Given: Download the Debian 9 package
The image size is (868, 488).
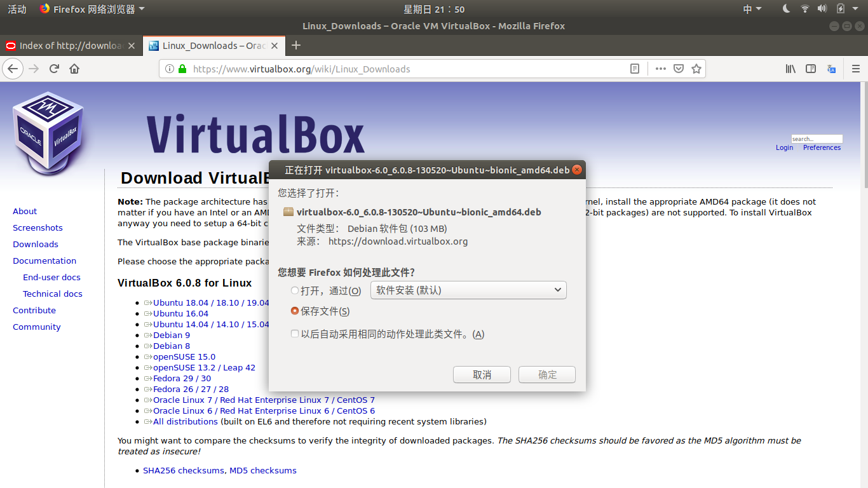Looking at the screenshot, I should click(172, 335).
